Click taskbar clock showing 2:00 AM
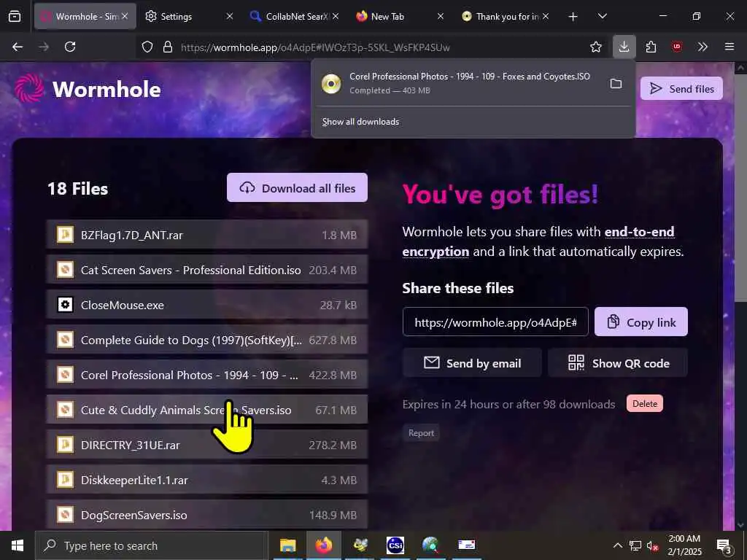The height and width of the screenshot is (560, 747). 684,545
